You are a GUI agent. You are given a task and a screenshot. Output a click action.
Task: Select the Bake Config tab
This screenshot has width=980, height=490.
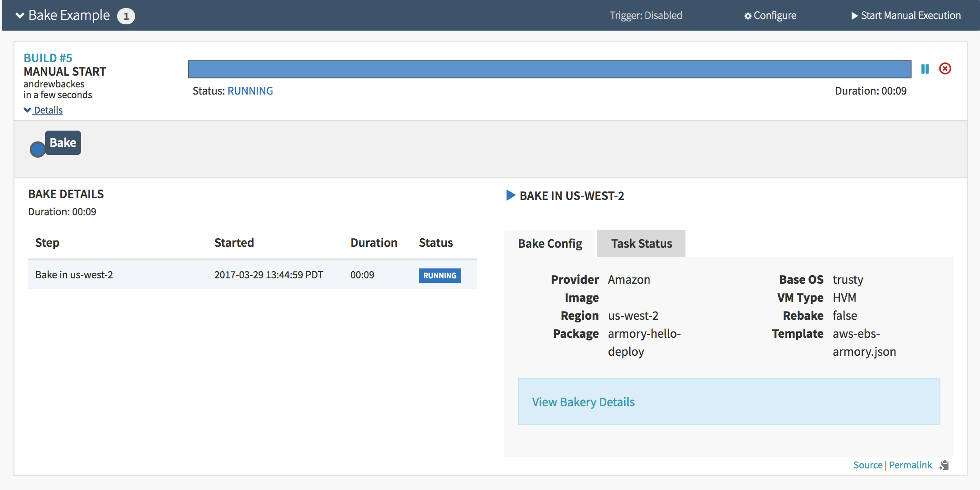coord(550,244)
